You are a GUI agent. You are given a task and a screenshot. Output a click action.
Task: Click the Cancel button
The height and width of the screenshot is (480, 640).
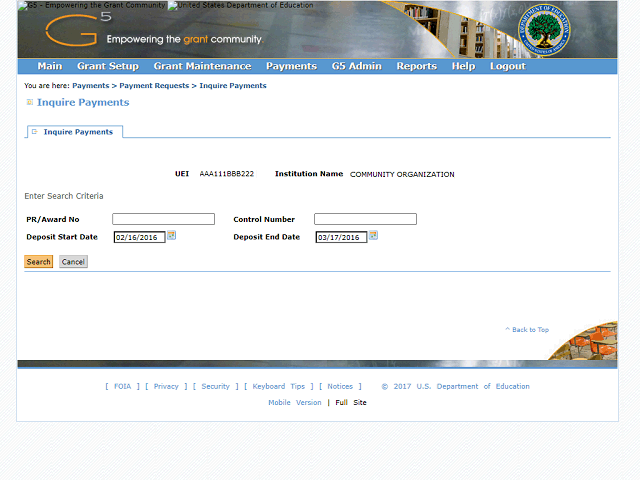[x=73, y=262]
